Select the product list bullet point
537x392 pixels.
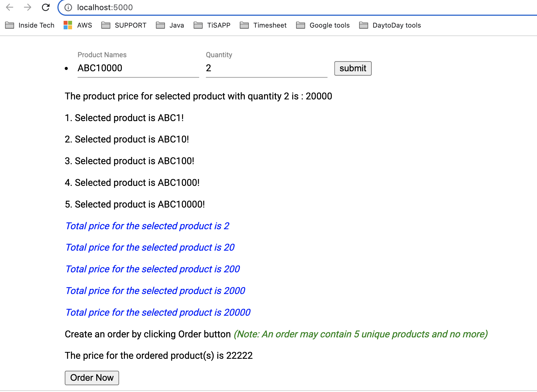point(67,68)
